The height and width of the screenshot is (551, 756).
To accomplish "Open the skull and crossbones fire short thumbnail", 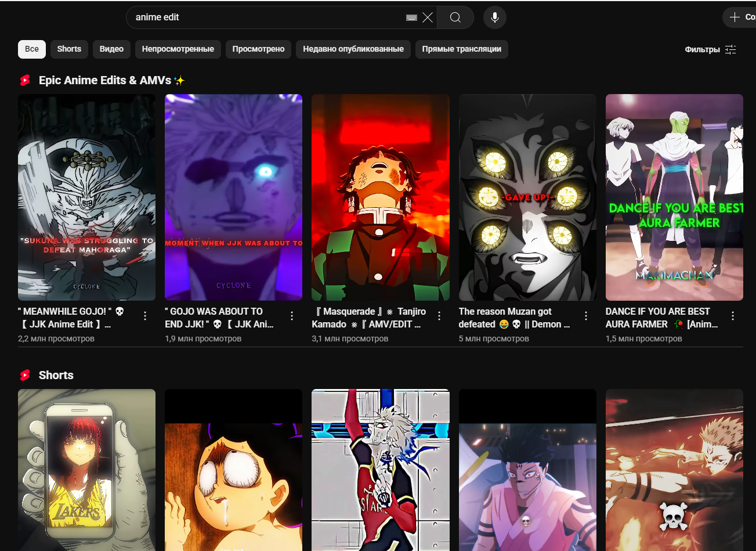I will (674, 470).
